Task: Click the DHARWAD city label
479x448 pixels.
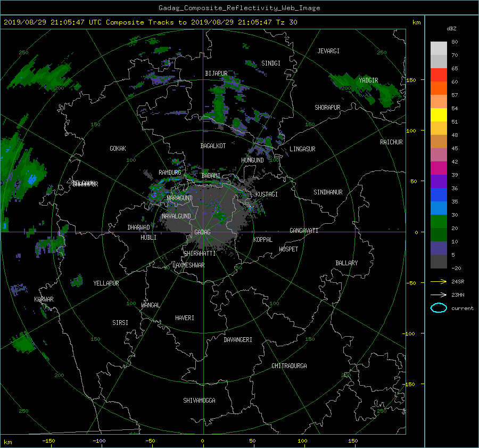Action: pyautogui.click(x=139, y=227)
